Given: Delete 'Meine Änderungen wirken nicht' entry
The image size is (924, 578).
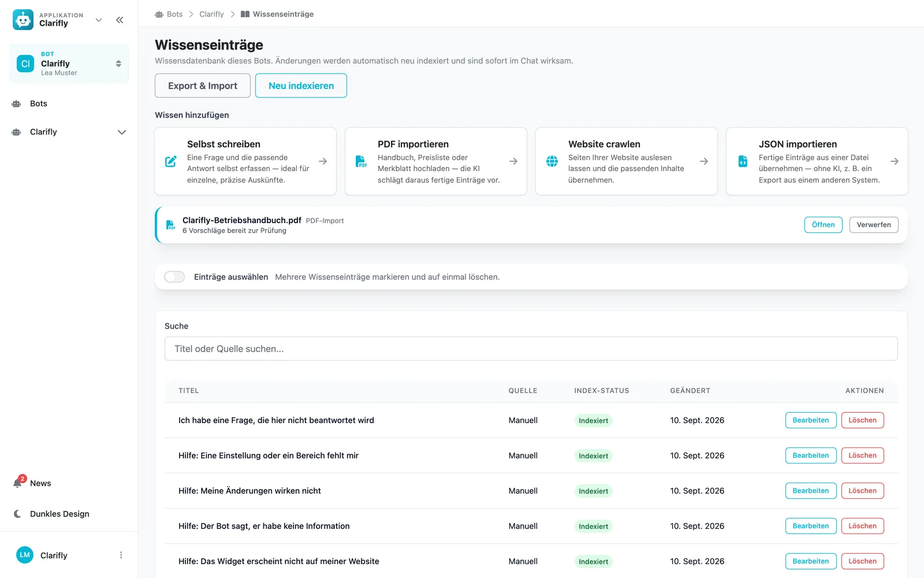Looking at the screenshot, I should click(x=863, y=491).
